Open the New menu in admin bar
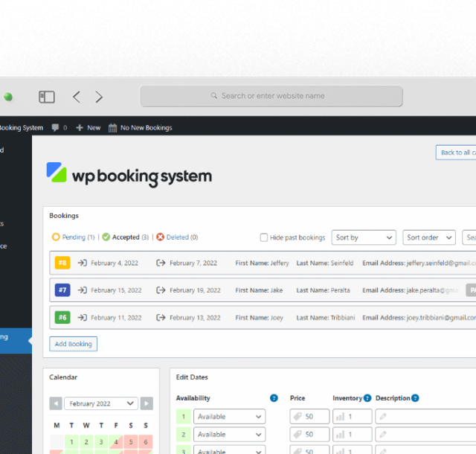Image resolution: width=476 pixels, height=454 pixels. tap(89, 128)
